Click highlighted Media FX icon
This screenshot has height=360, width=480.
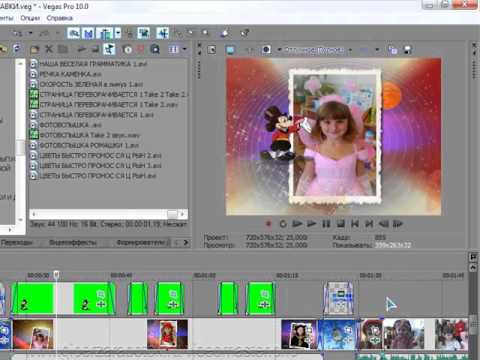point(109,49)
